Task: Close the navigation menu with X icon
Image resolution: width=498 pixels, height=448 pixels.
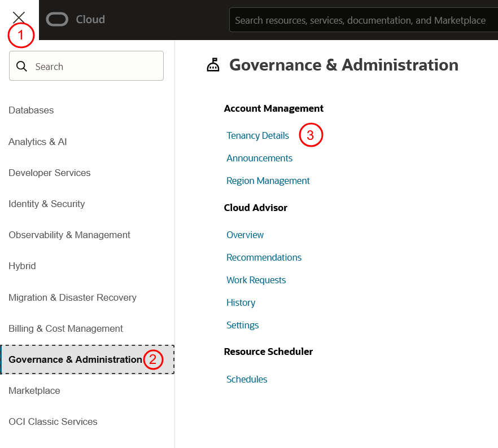Action: coord(19,18)
